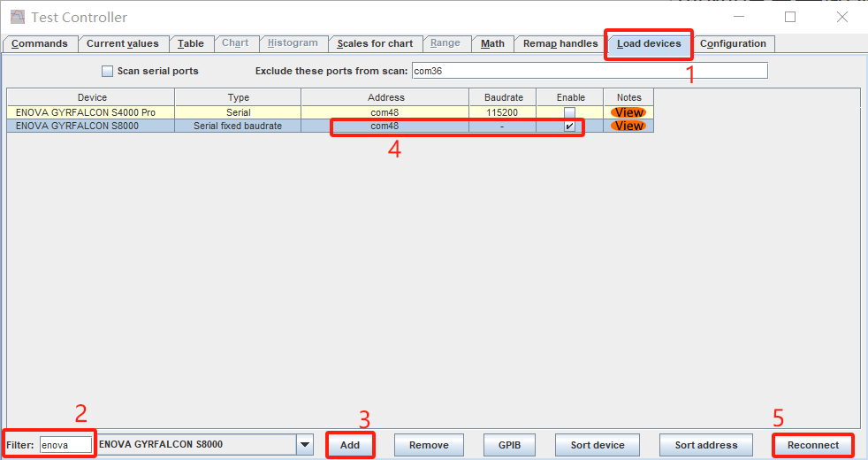The image size is (868, 460).
Task: Click the Reconnect button
Action: 813,445
